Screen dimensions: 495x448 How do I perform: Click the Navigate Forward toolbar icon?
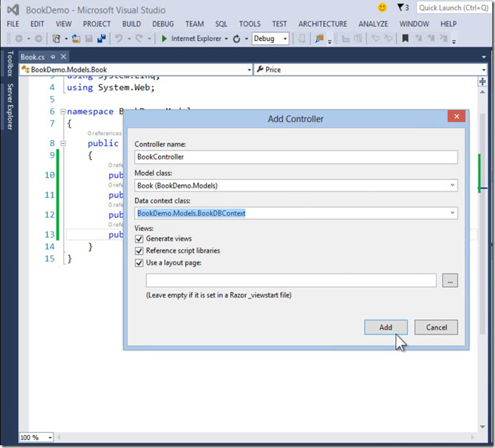pyautogui.click(x=38, y=39)
